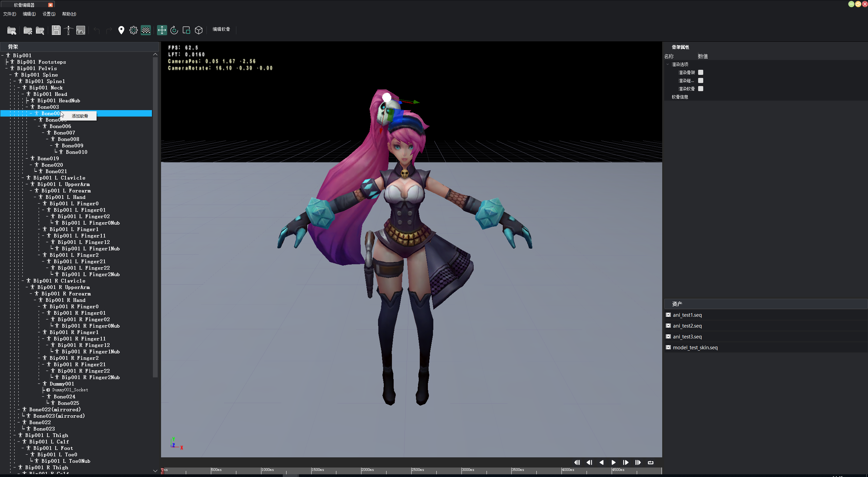Click the bone tree scrollbar up arrow

point(155,55)
